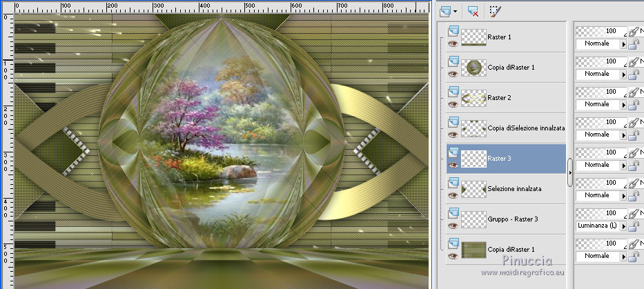Viewport: 644px width, 289px height.
Task: Click layer type icon of Copia diSelezione innalzata
Action: 453,121
